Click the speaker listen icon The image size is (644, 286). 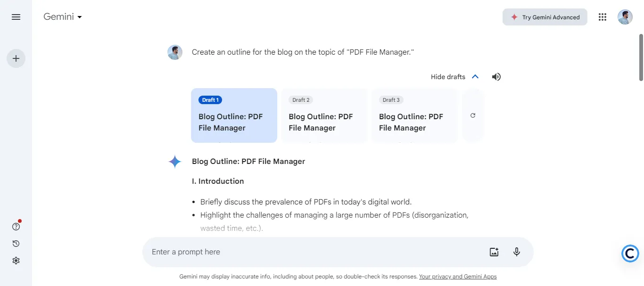(x=496, y=77)
